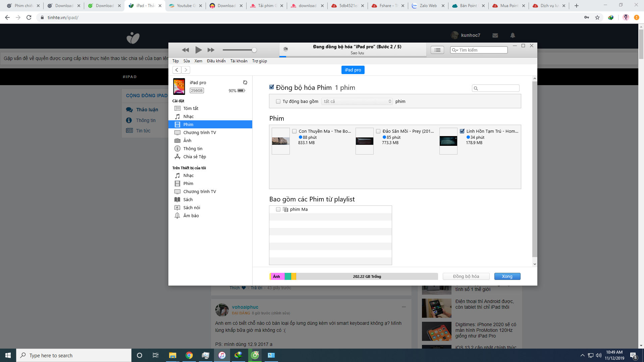Enable the Tự động bao gồm checkbox
This screenshot has width=644, height=362.
tap(278, 101)
